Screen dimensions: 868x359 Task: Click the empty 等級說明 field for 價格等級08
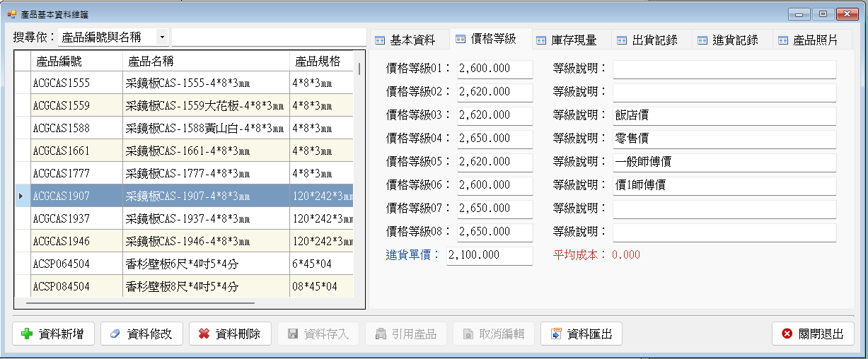pyautogui.click(x=724, y=232)
